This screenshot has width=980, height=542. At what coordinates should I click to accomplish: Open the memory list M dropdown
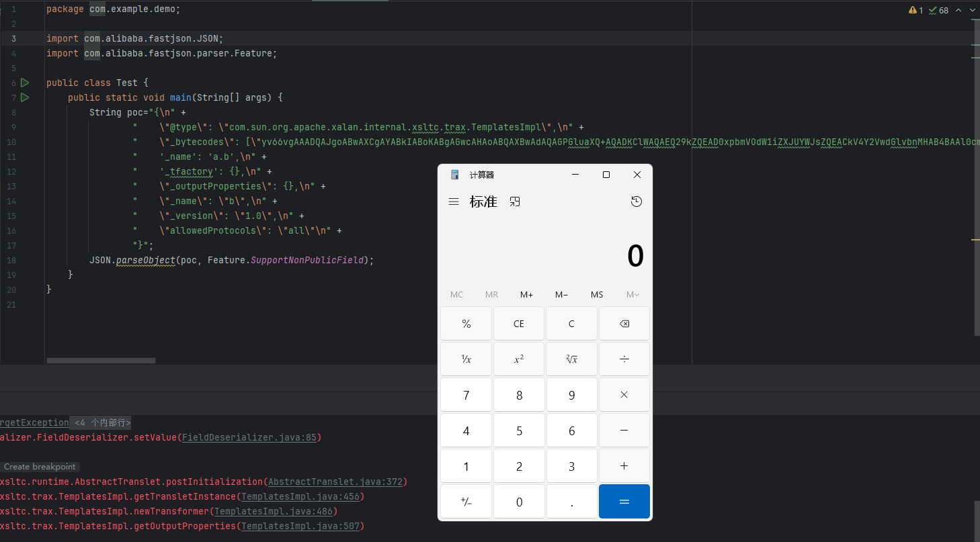point(632,294)
